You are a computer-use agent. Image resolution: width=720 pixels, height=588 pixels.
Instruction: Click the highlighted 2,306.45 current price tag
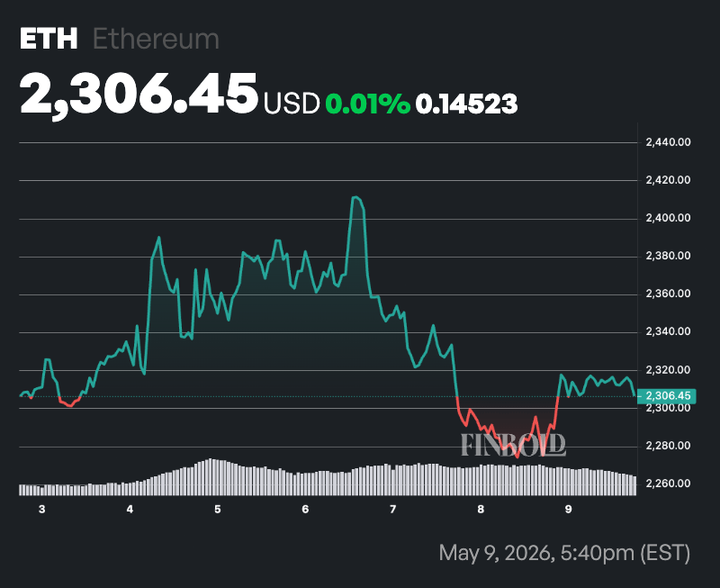667,396
